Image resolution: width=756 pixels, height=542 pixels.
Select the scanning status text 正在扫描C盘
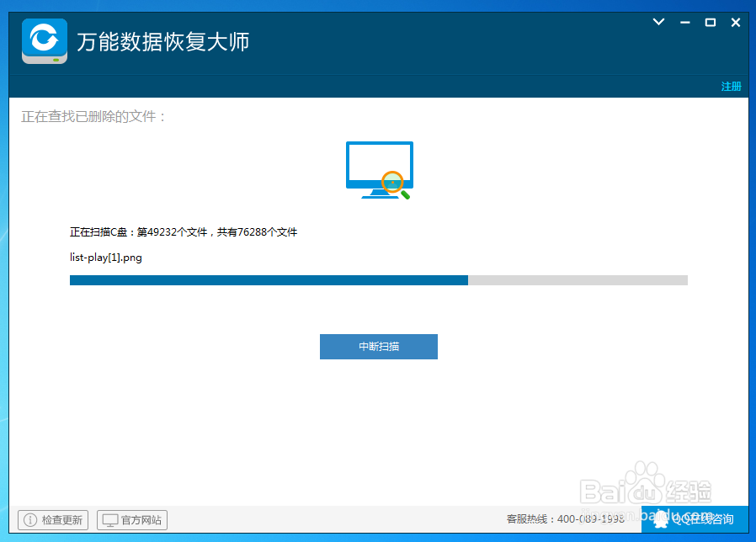184,232
